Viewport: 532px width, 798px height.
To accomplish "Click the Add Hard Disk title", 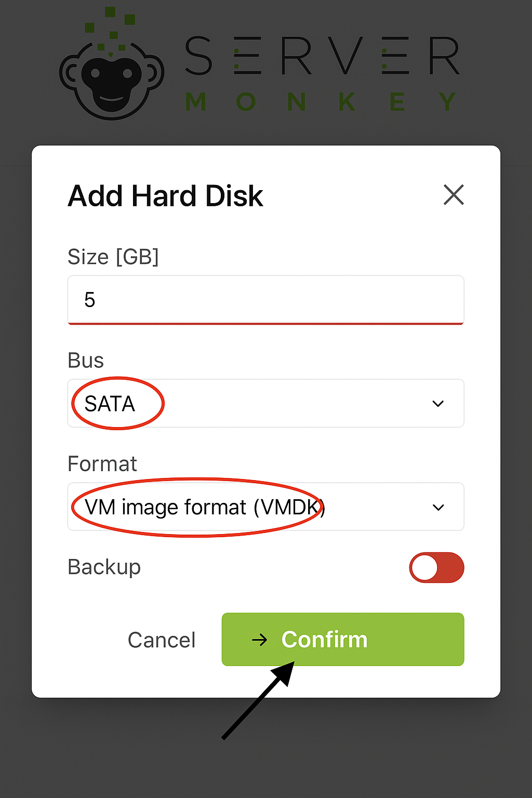I will (x=165, y=196).
